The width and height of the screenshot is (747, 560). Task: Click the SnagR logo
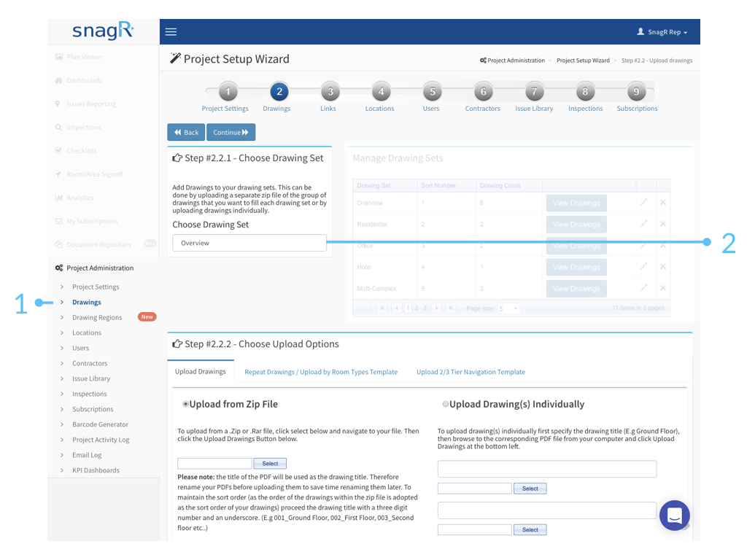pos(103,31)
